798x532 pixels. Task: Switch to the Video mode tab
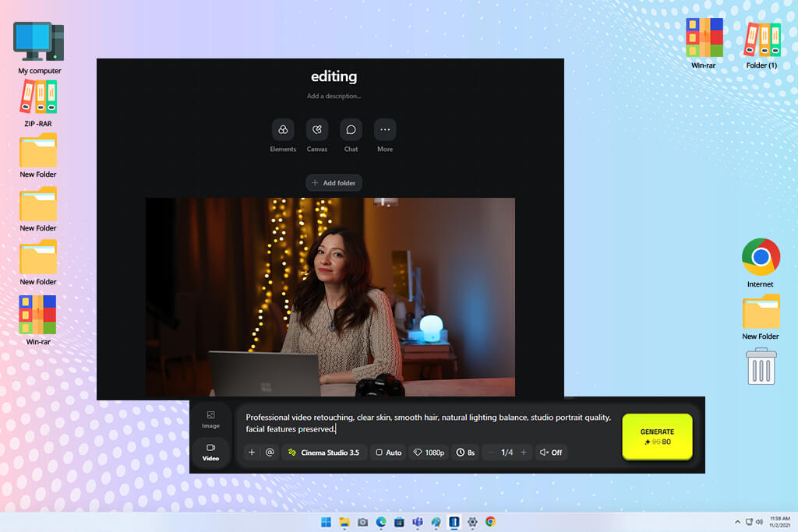210,452
